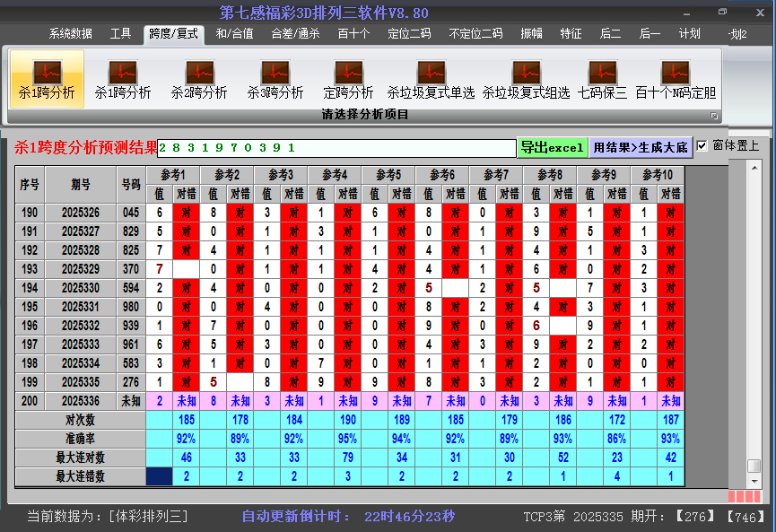
Task: Select dark blue cell in 最大连错数 row
Action: click(159, 476)
